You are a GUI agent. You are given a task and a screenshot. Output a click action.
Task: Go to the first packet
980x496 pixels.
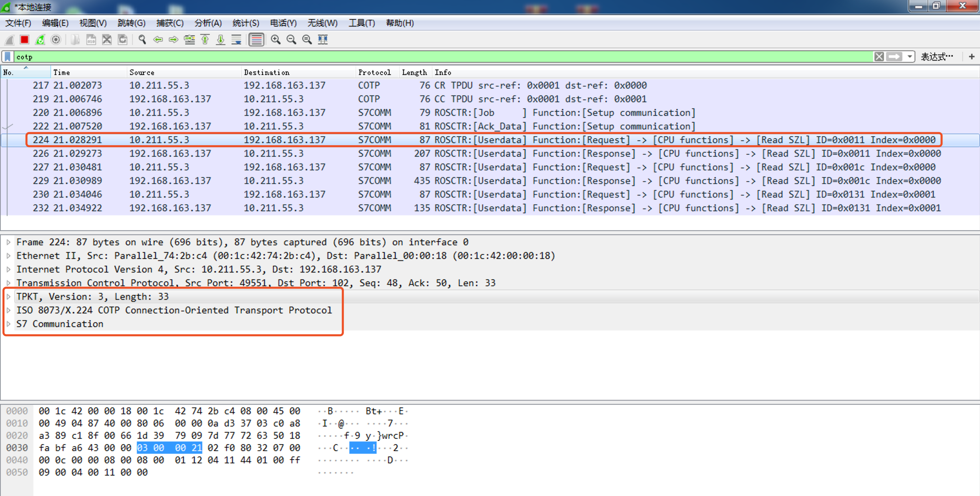205,40
